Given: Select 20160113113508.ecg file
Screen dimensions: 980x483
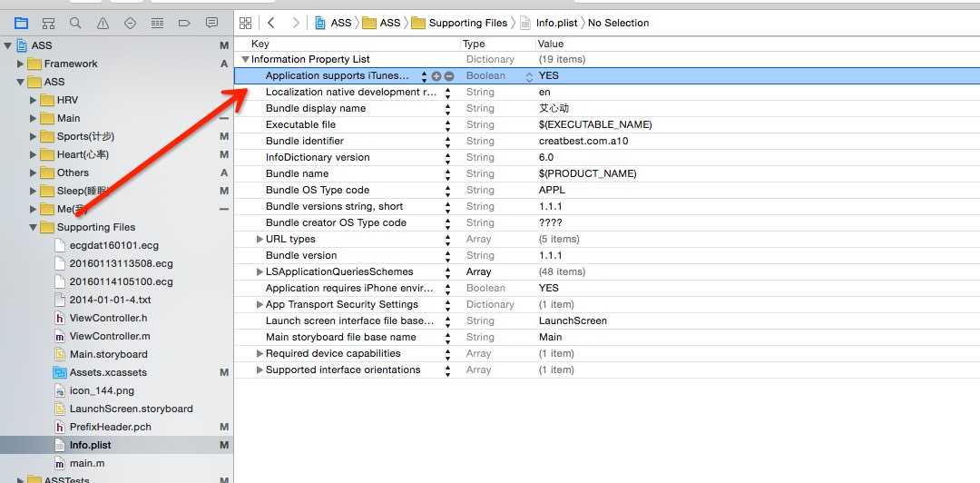Looking at the screenshot, I should (x=122, y=263).
